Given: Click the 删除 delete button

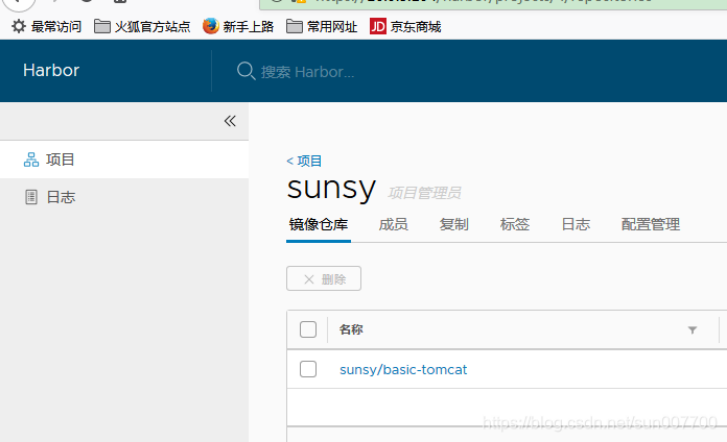Looking at the screenshot, I should tap(323, 279).
